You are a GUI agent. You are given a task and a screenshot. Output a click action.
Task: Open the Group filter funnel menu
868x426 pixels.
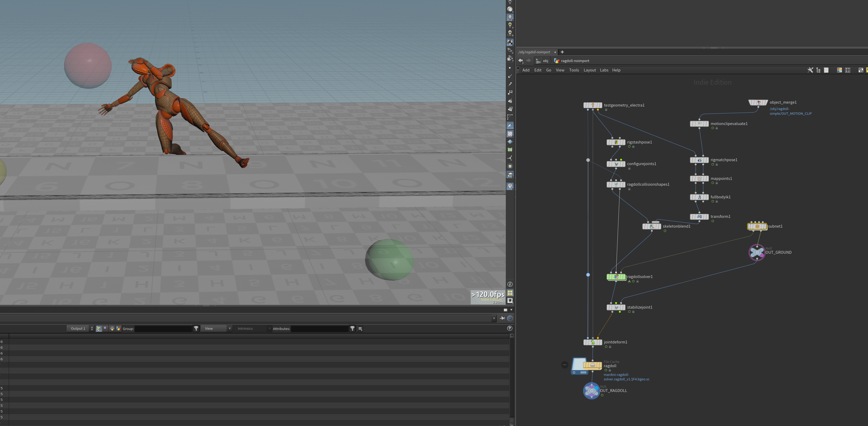point(196,328)
